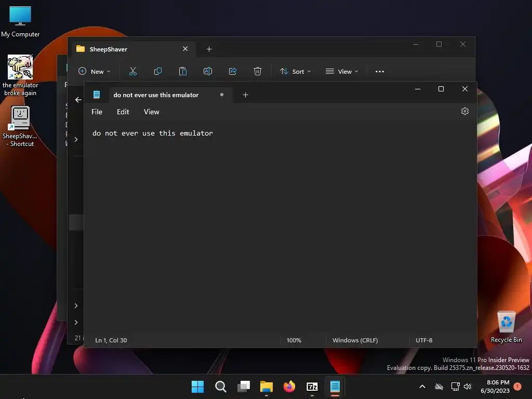This screenshot has height=399, width=532.
Task: Close SheepShaver Explorer tab
Action: [x=185, y=49]
